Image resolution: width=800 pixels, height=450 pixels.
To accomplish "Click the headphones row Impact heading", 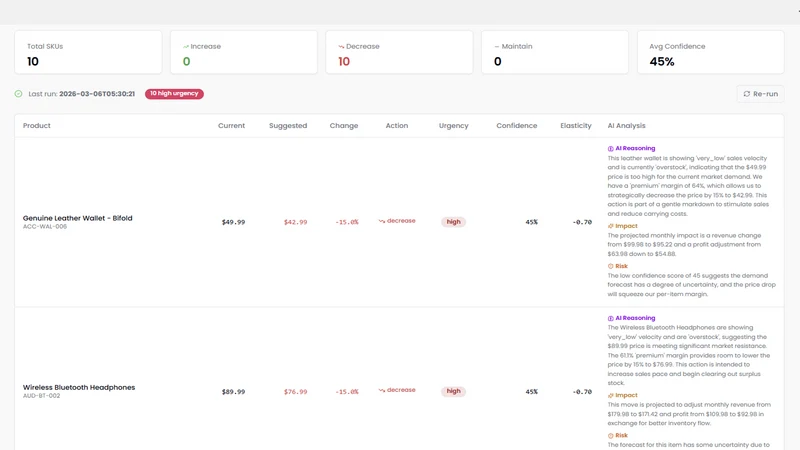I will click(627, 395).
